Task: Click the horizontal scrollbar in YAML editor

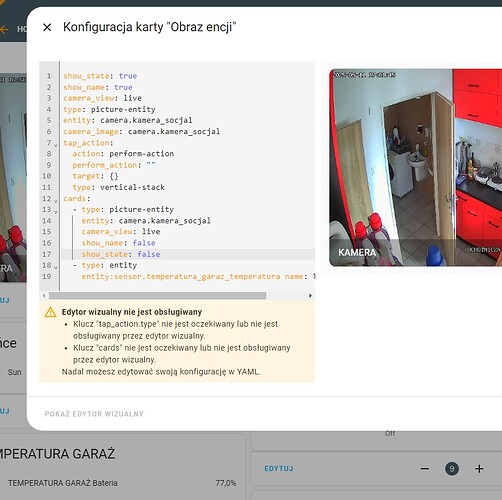Action: point(157,296)
